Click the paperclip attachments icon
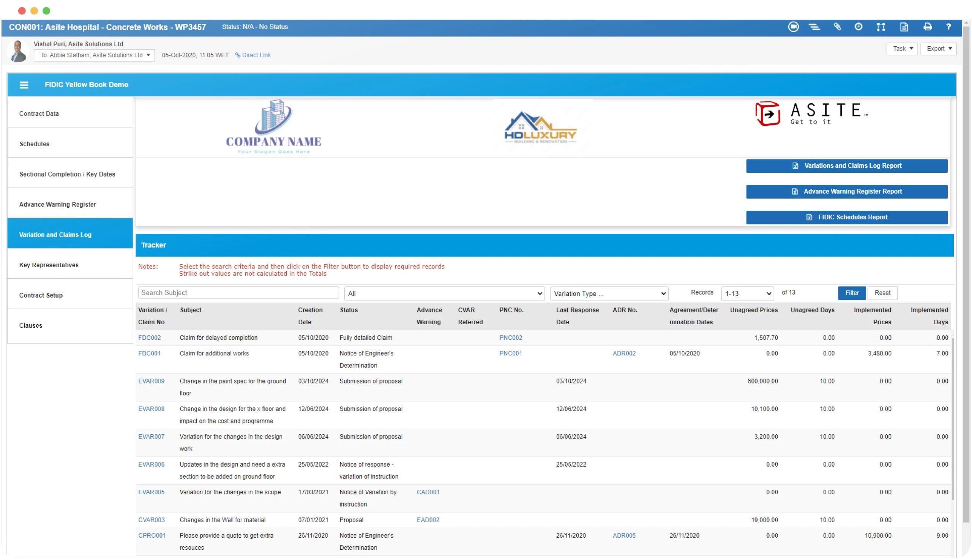Screen dimensions: 972x560 pos(837,27)
